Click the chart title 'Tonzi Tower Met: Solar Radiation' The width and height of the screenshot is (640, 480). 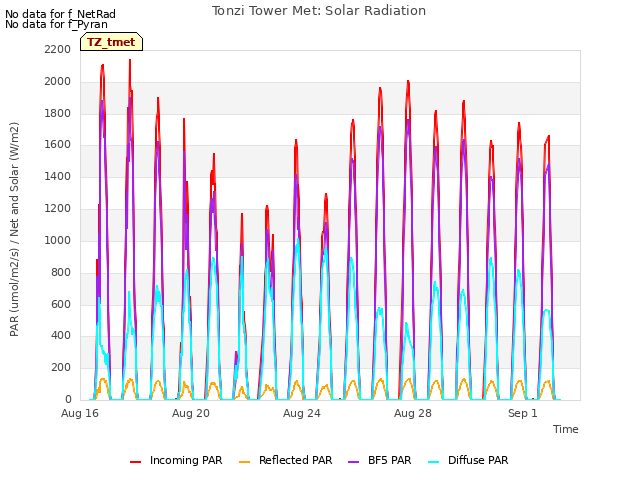[319, 11]
